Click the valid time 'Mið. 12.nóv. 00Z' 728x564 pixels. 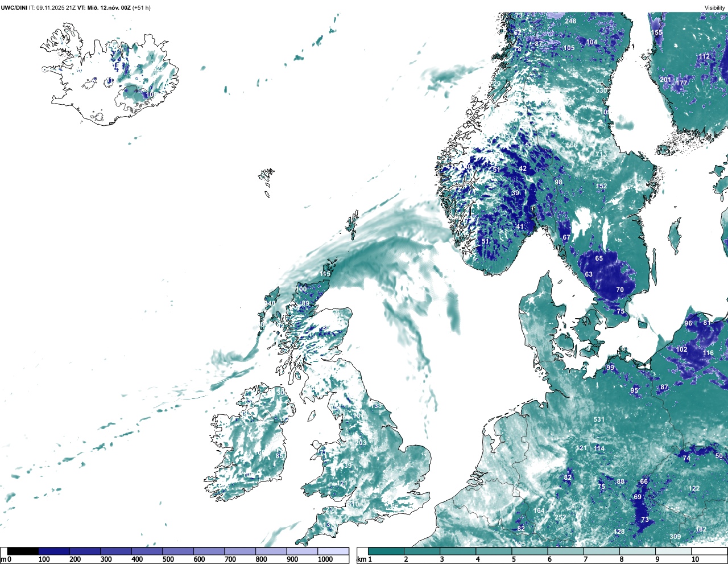(x=109, y=7)
